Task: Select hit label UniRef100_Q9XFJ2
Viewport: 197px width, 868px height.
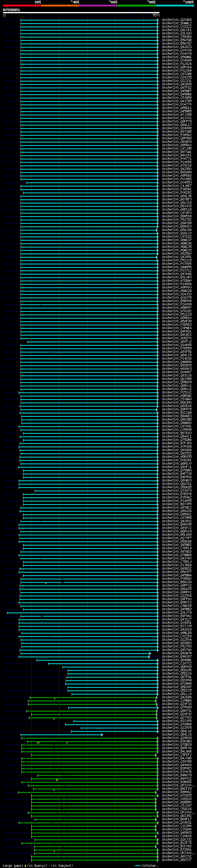Action: 176,341
